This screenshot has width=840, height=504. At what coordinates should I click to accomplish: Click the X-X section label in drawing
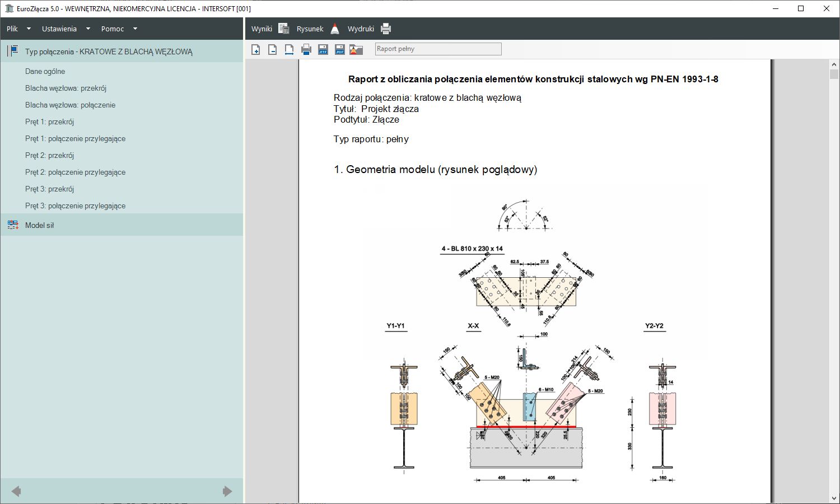coord(473,326)
